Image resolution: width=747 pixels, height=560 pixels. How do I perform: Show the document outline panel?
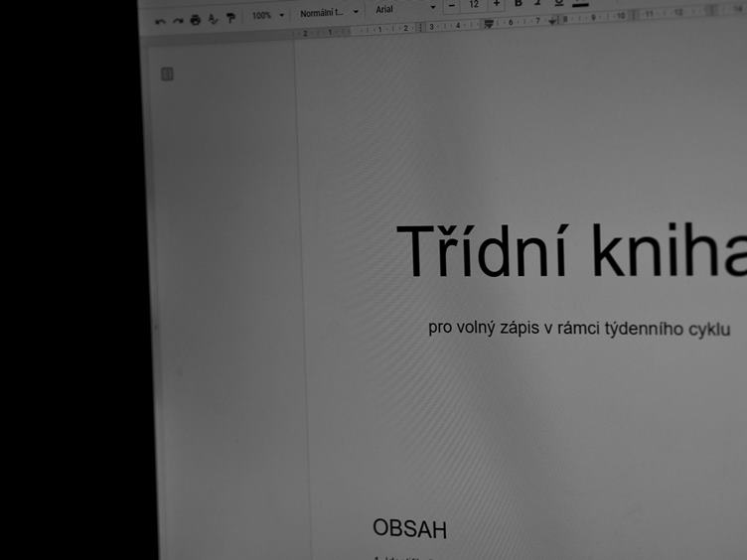167,74
